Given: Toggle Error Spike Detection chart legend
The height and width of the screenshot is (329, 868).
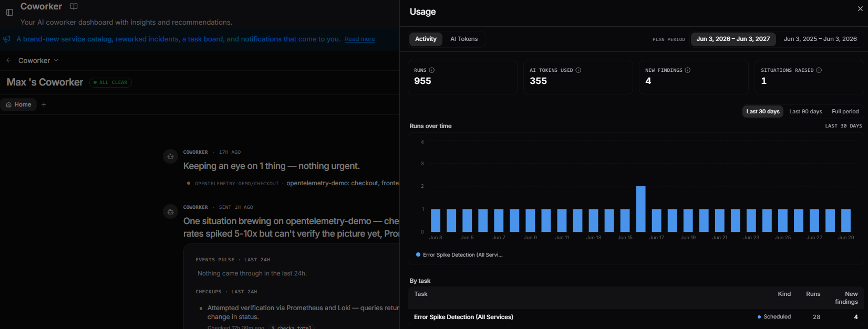Looking at the screenshot, I should (459, 255).
